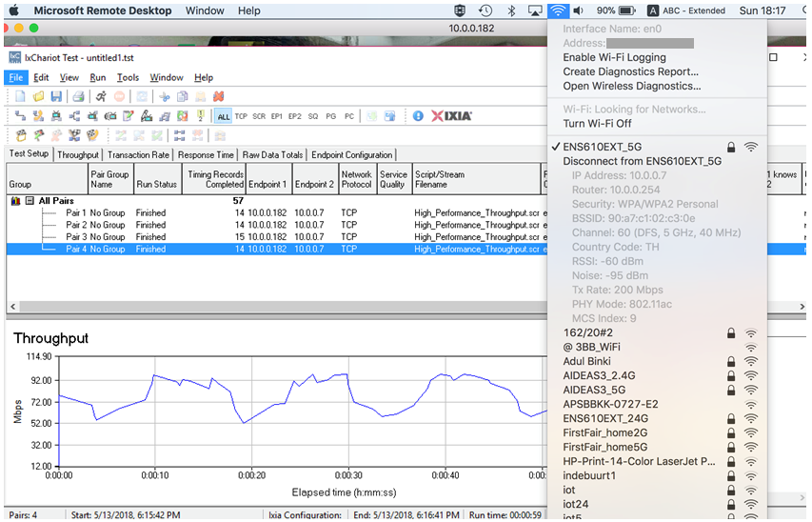This screenshot has width=812, height=522.
Task: Select the ENS610EXT_24G network
Action: click(657, 418)
